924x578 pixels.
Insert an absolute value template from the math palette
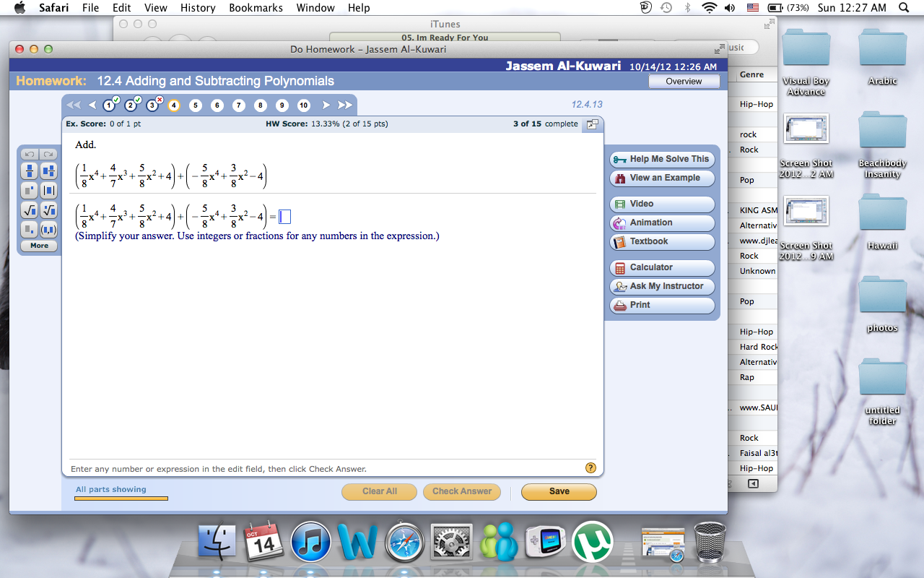point(48,191)
